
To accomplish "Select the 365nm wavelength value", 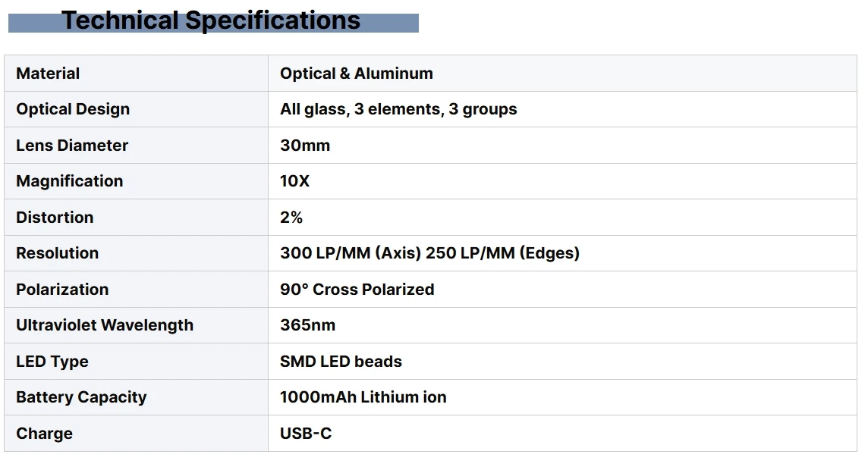I will tap(307, 325).
